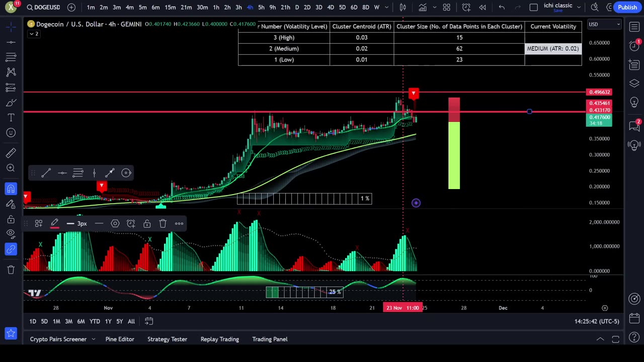
Task: Lock the selected drawing
Action: [147, 223]
